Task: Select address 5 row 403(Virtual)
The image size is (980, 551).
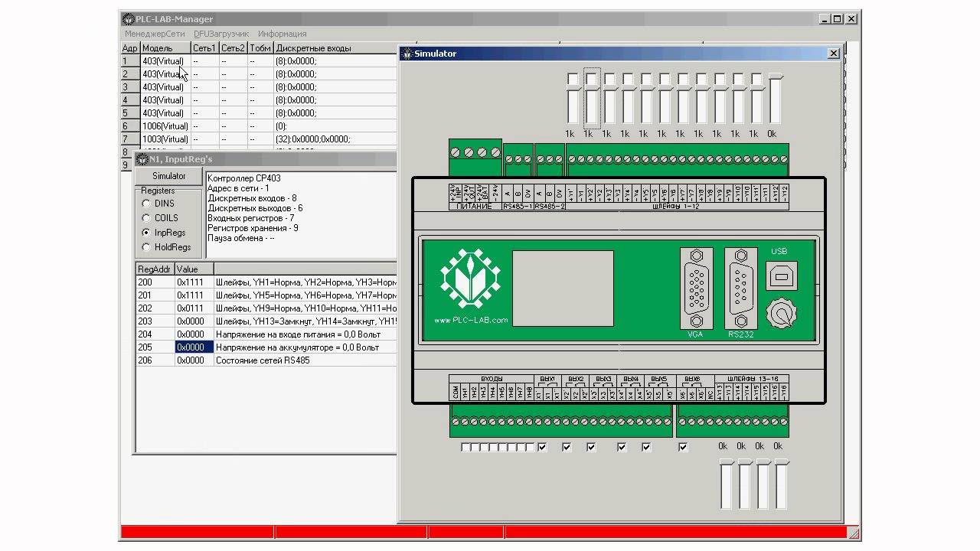Action: pos(260,113)
